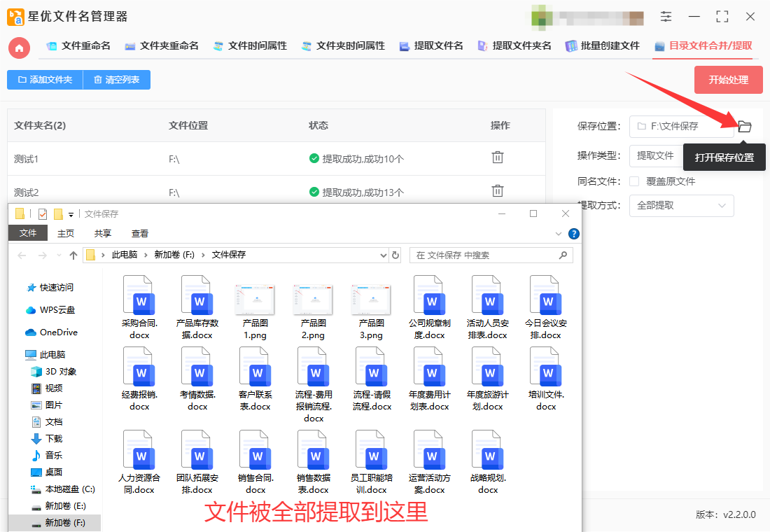Select 运营活动方案.docx file

click(430, 462)
